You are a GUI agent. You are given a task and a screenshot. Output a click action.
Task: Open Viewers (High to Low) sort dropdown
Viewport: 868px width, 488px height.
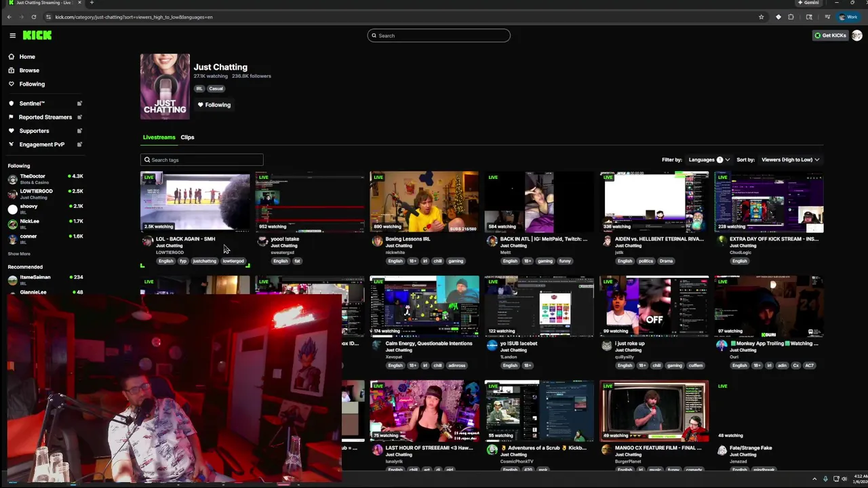(791, 160)
